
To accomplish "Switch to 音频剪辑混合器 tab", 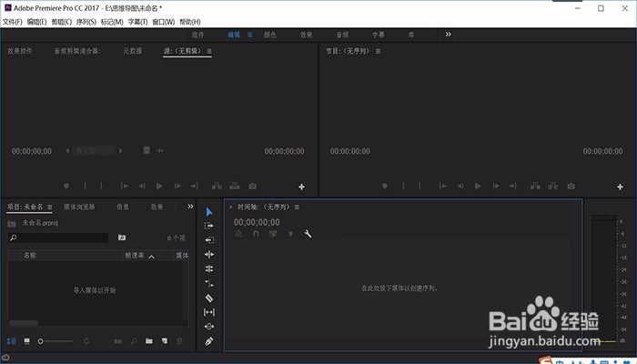I will [x=77, y=51].
